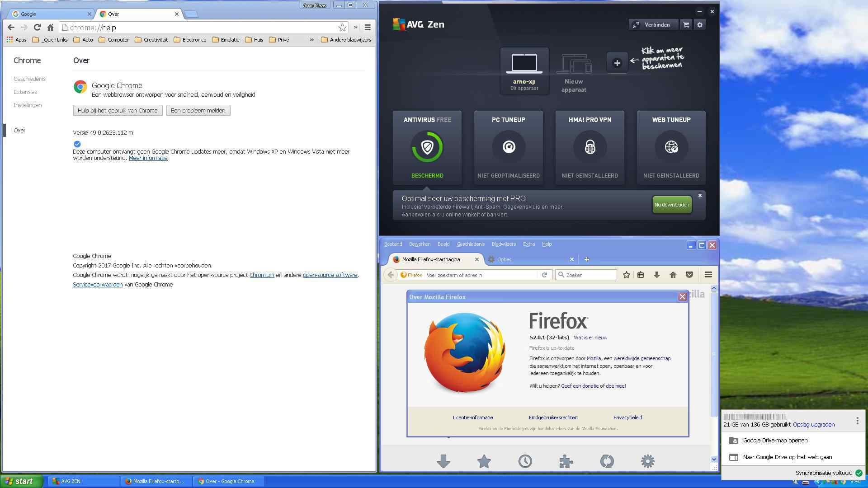Screen dimensions: 868x488
Task: Open Geschiedenis in Chrome sidebar
Action: click(29, 79)
